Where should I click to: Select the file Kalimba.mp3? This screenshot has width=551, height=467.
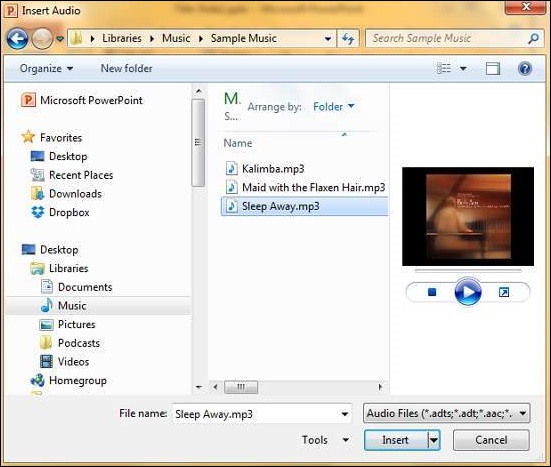tap(273, 169)
